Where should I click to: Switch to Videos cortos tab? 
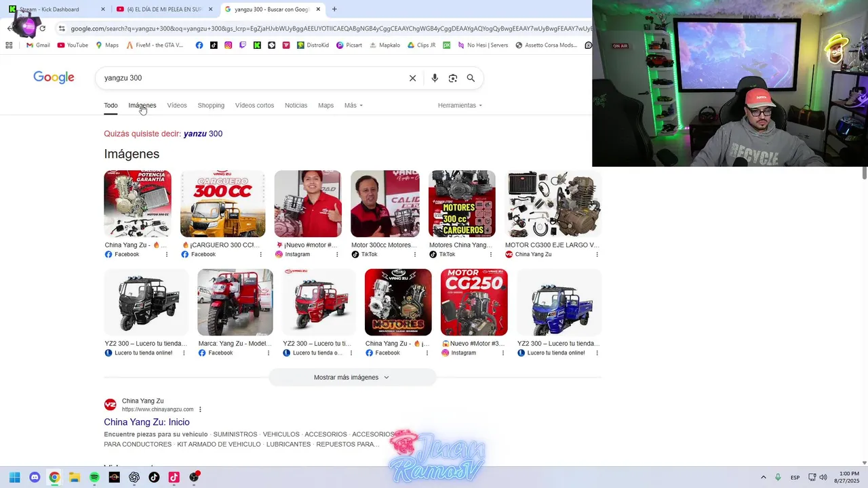coord(254,106)
